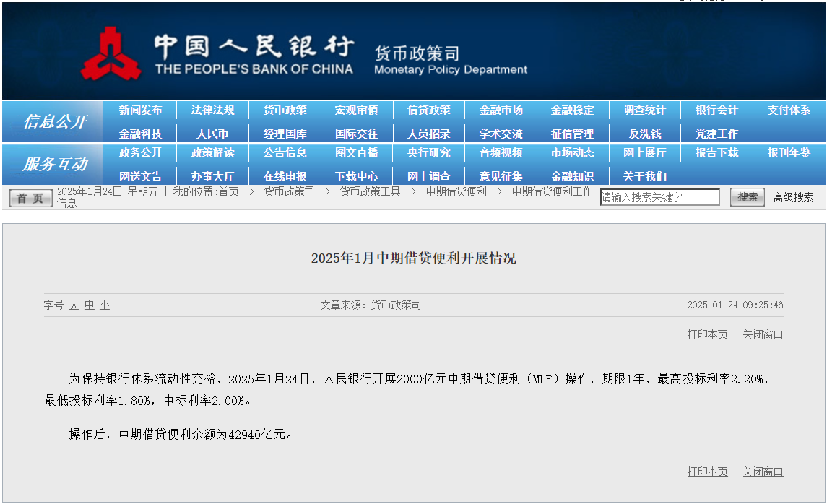Image resolution: width=827 pixels, height=504 pixels.
Task: Open 市场动态 link
Action: 573,153
